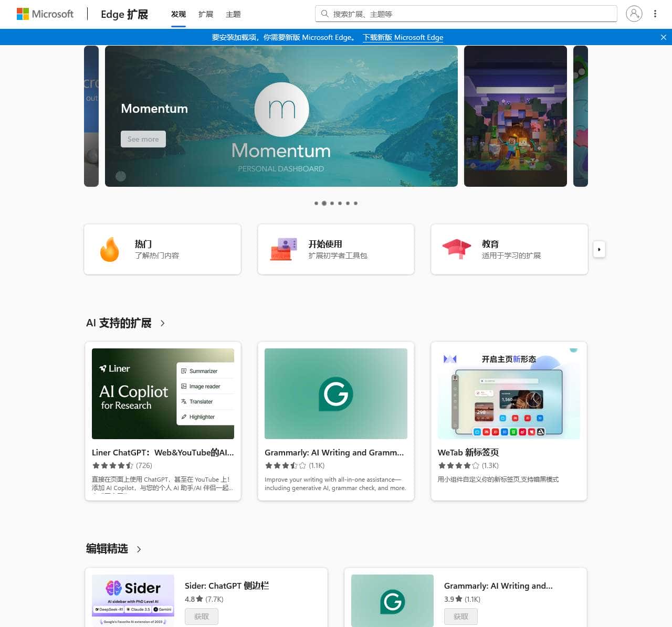
Task: Open the three-dot more options menu
Action: click(655, 14)
